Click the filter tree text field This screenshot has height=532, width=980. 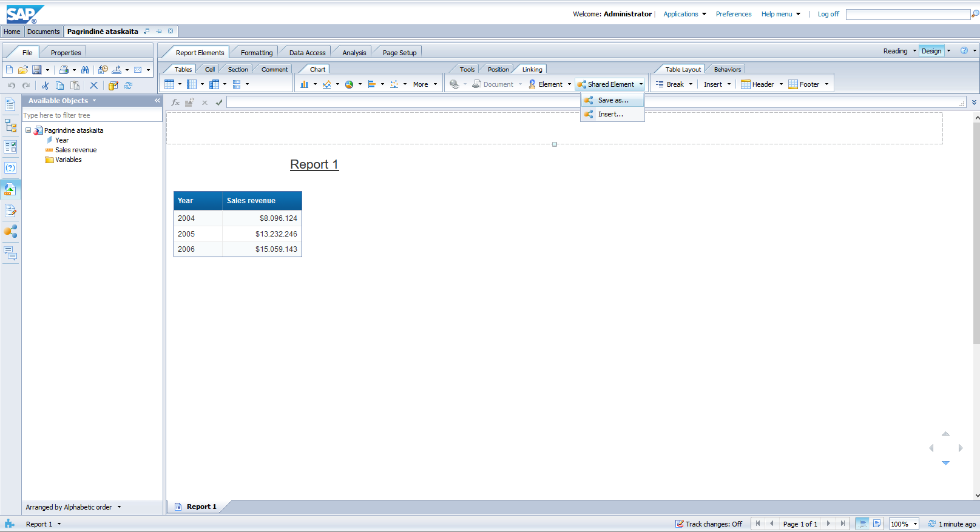point(91,115)
